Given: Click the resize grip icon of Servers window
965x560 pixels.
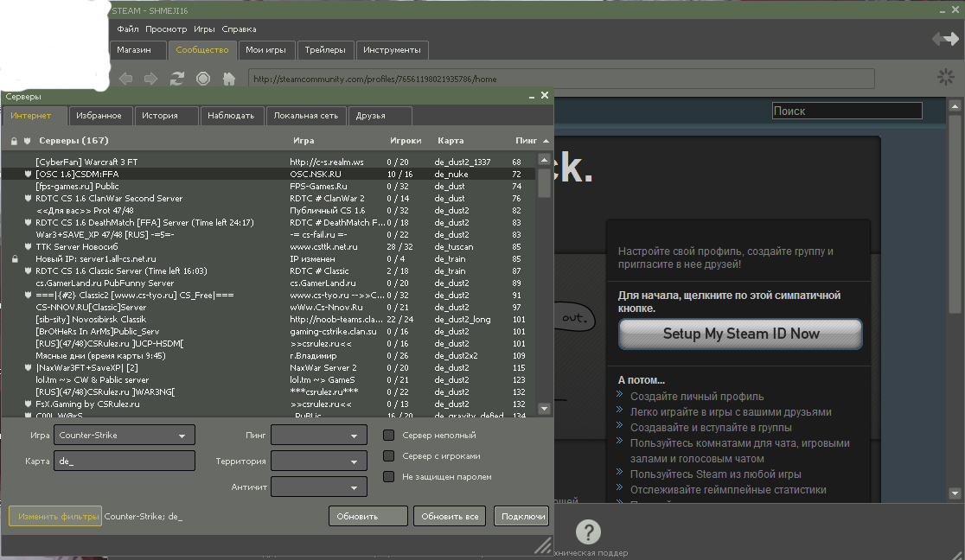Looking at the screenshot, I should click(543, 545).
